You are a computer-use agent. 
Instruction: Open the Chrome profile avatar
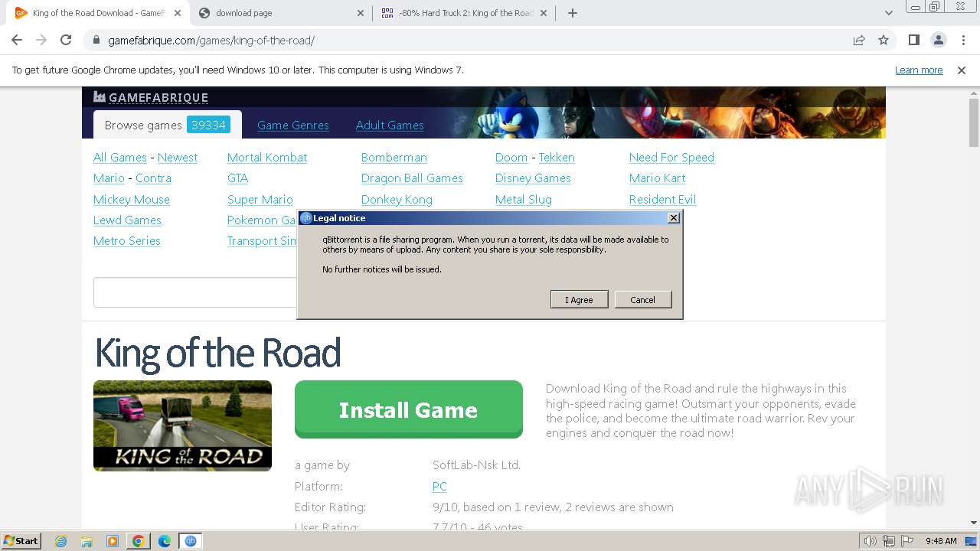[938, 40]
